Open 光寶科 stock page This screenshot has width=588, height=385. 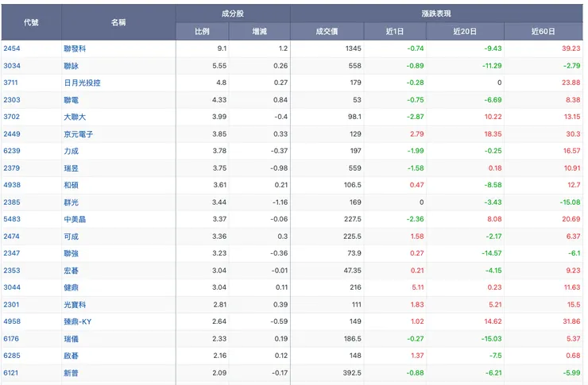tap(75, 305)
